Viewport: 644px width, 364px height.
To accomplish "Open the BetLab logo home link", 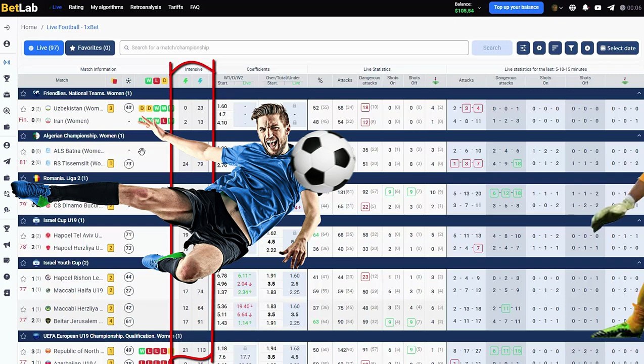I will tap(19, 8).
